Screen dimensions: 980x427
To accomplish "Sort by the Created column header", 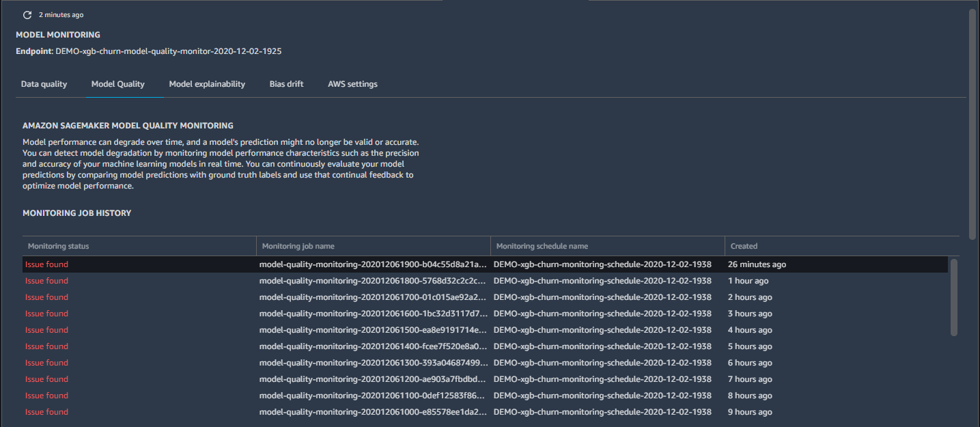I will click(x=744, y=246).
